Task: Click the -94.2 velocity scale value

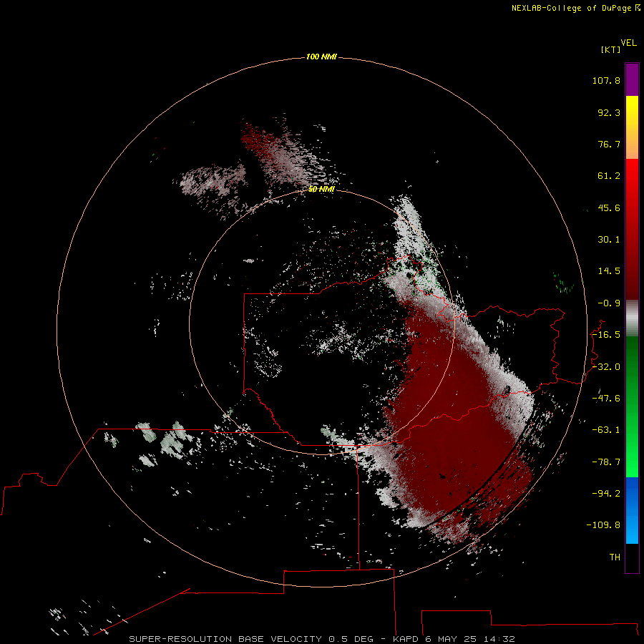Action: [606, 494]
